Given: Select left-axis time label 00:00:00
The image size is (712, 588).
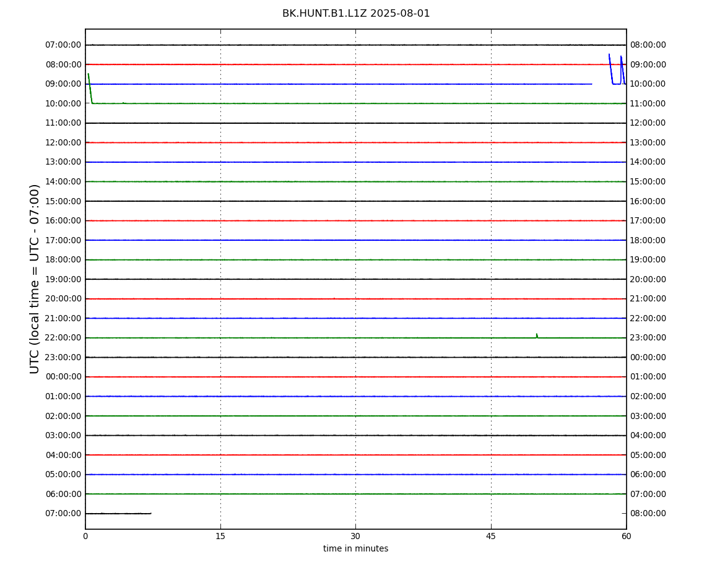Looking at the screenshot, I should 64,377.
